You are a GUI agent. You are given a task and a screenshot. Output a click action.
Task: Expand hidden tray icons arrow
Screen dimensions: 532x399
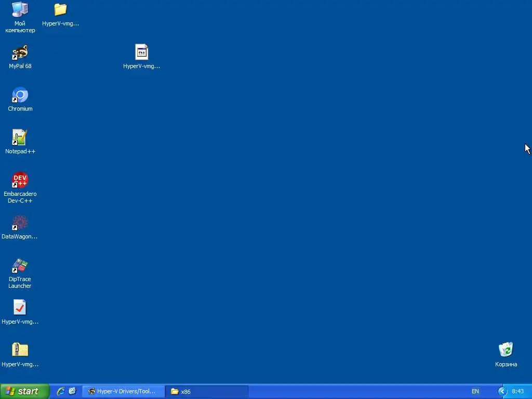coord(502,392)
